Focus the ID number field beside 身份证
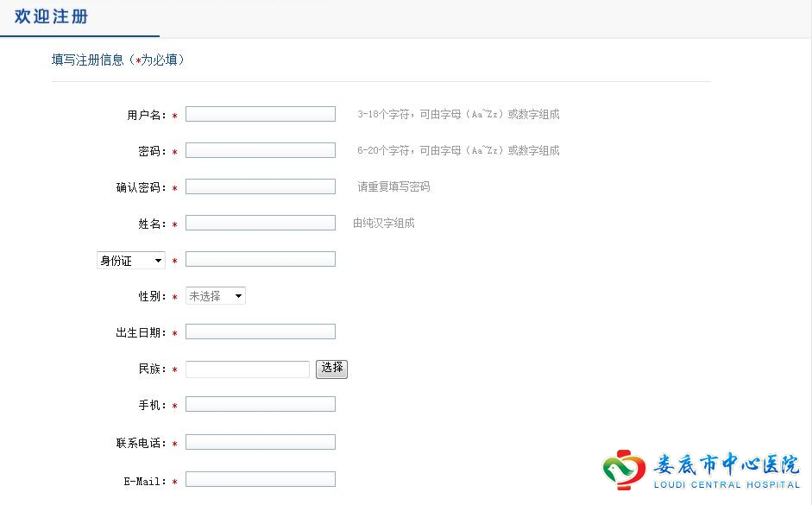The height and width of the screenshot is (505, 812). click(x=261, y=259)
